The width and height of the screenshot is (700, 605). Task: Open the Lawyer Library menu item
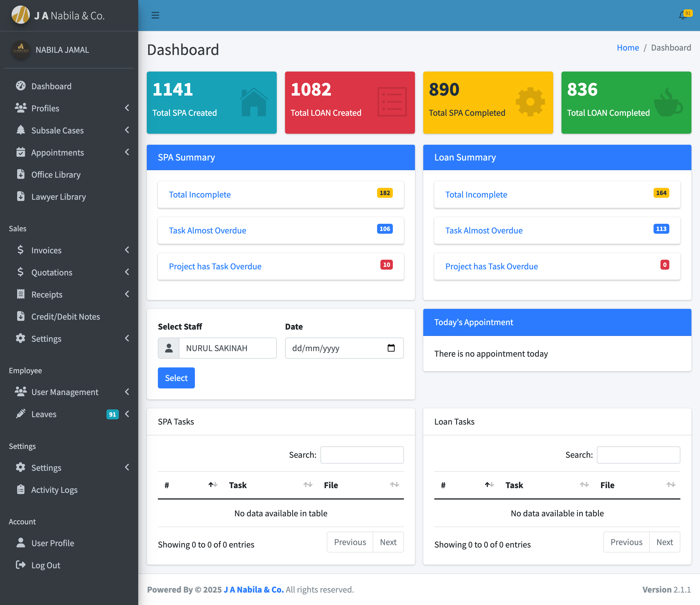58,196
